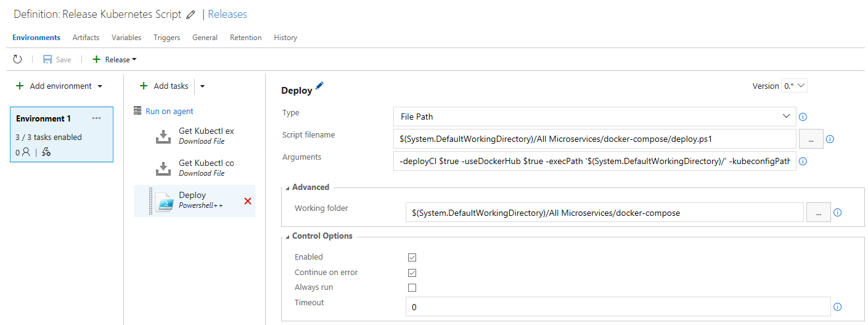Enable the Always run checkbox
This screenshot has height=325, width=868.
pos(412,287)
